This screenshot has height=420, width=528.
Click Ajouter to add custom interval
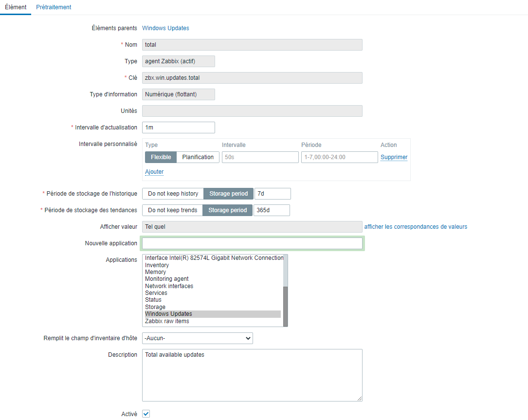[x=154, y=172]
